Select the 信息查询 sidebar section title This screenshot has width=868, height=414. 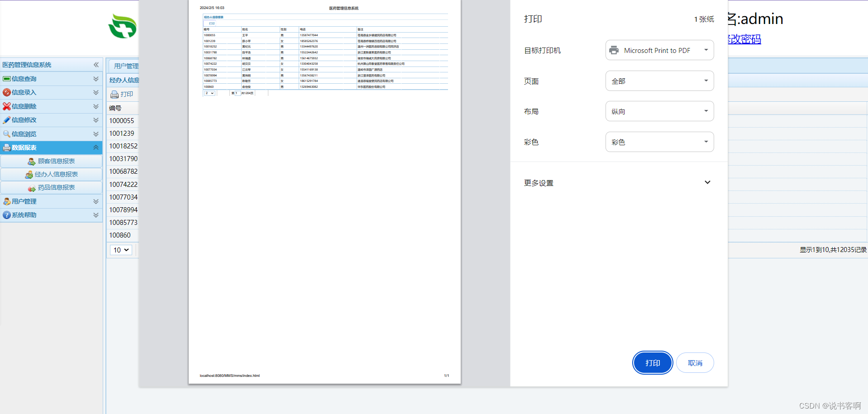(x=24, y=79)
